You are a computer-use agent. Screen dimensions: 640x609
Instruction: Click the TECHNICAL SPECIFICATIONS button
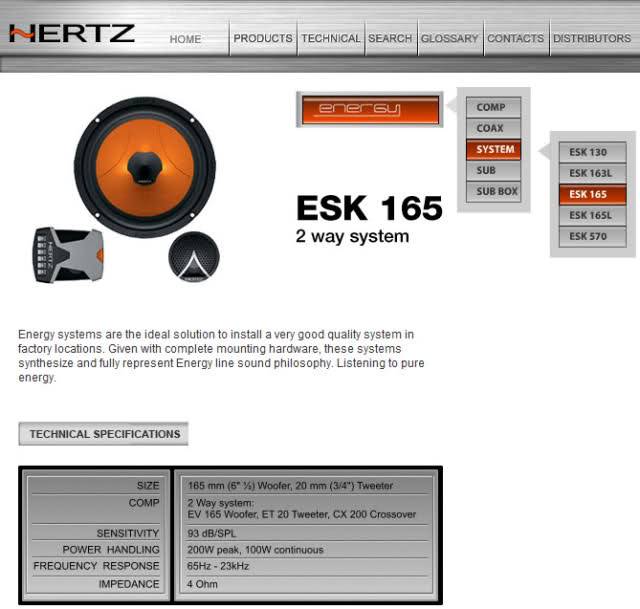click(103, 434)
